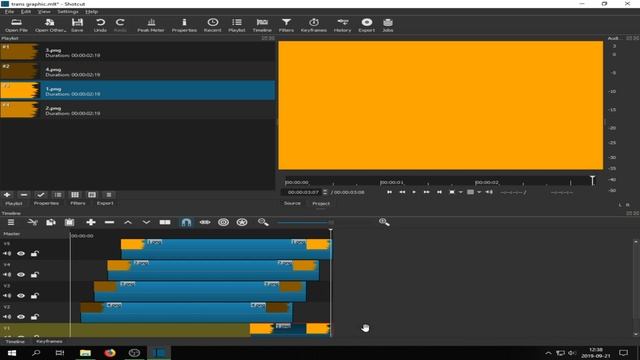Image resolution: width=640 pixels, height=360 pixels.
Task: Remove the selected playlist item with minus button
Action: pyautogui.click(x=24, y=195)
